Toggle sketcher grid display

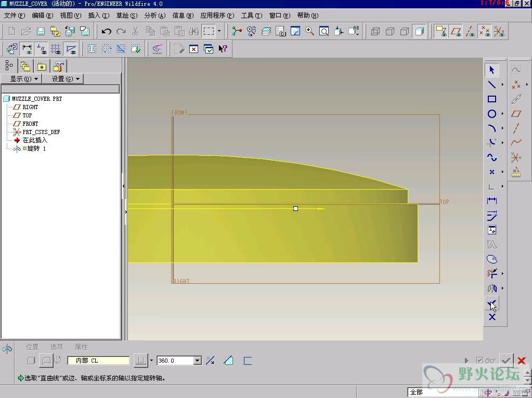[x=56, y=49]
